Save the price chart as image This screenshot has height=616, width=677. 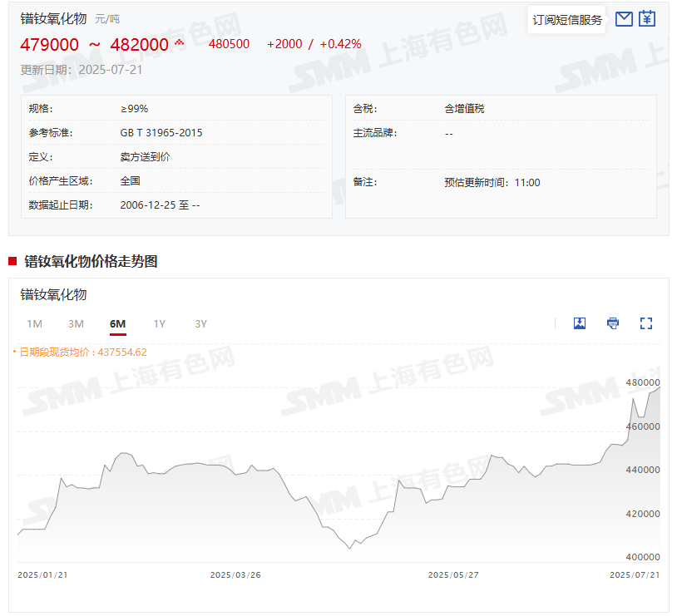[x=580, y=323]
